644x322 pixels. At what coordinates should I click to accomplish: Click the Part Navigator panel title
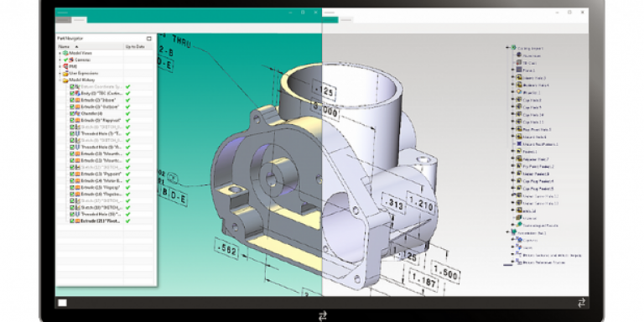click(x=70, y=39)
